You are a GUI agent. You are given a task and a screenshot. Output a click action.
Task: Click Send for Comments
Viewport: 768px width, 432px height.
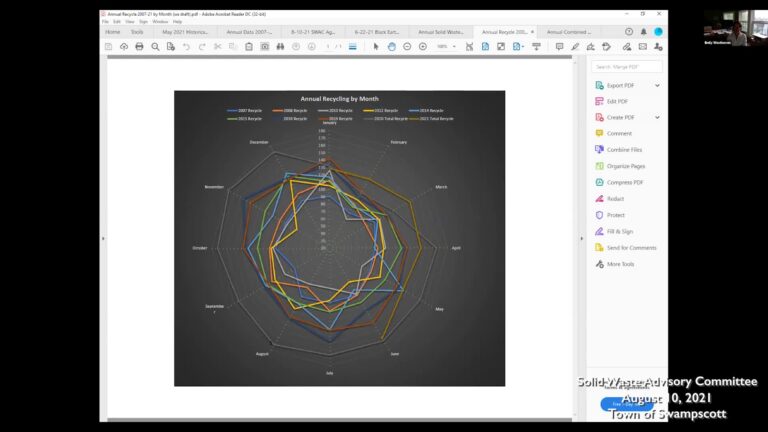pos(631,247)
